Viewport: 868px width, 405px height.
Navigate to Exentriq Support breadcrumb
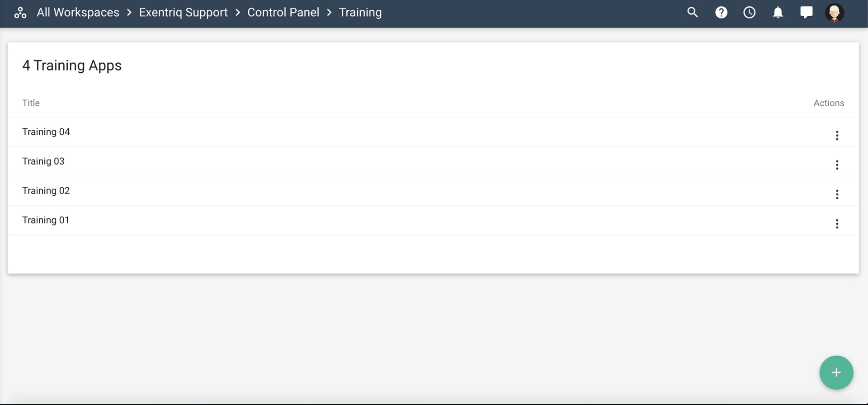click(183, 13)
